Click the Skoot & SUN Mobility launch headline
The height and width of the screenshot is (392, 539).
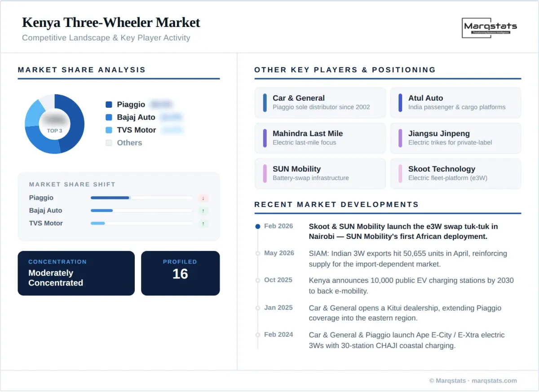[403, 231]
